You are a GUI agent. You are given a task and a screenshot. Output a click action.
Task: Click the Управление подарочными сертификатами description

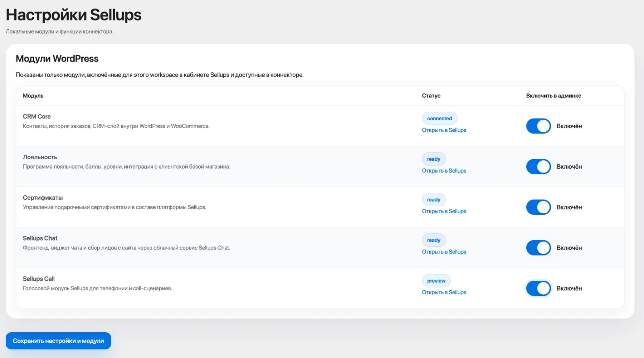114,207
